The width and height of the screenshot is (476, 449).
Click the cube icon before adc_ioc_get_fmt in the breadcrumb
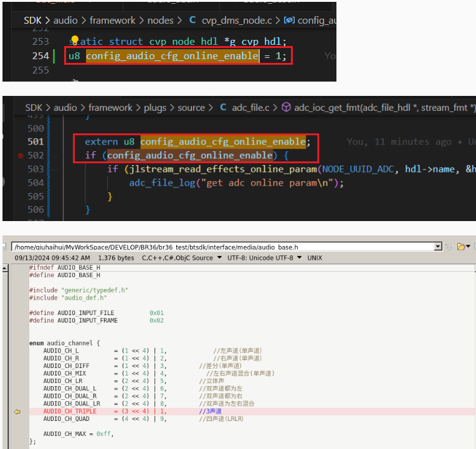point(286,107)
